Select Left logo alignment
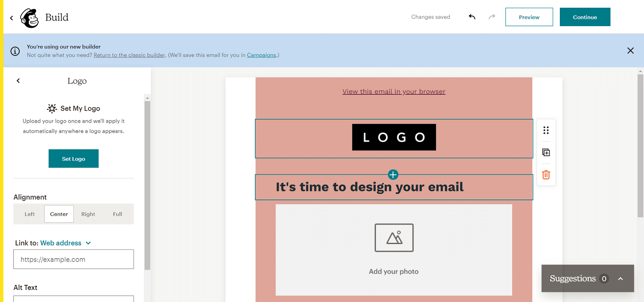This screenshot has width=644, height=302. (x=29, y=214)
